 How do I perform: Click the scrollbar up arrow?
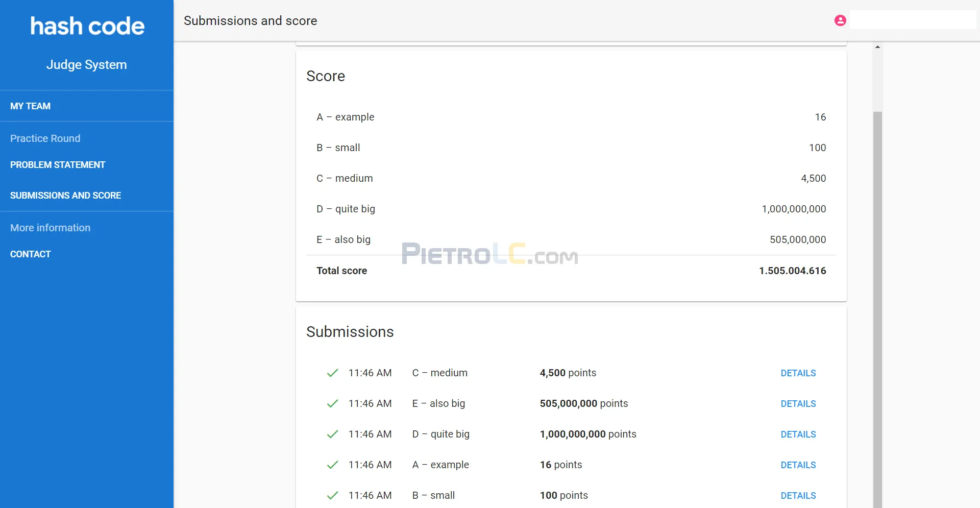click(877, 47)
